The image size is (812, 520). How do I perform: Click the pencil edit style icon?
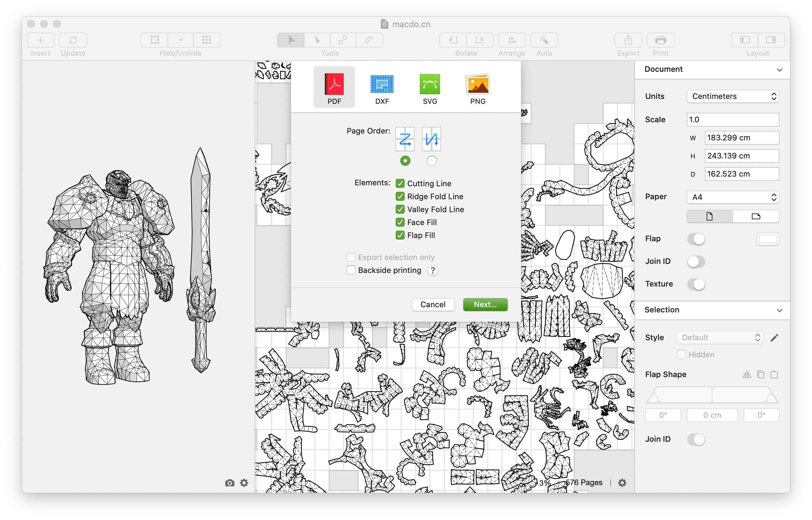click(774, 338)
